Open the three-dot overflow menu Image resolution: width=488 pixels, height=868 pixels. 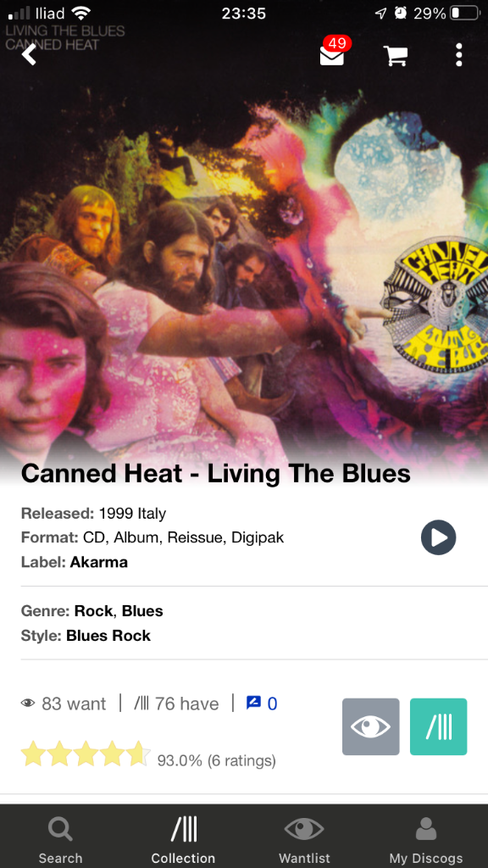(458, 55)
